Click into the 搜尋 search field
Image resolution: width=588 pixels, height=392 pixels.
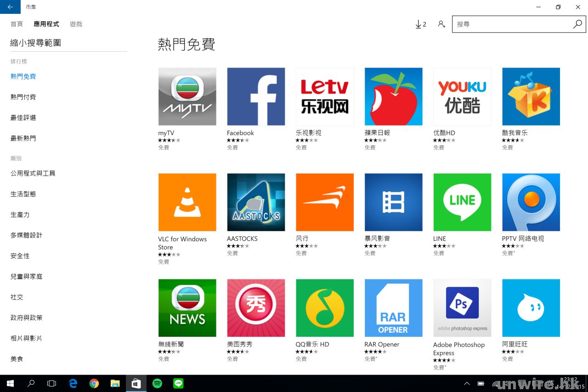[x=512, y=24]
